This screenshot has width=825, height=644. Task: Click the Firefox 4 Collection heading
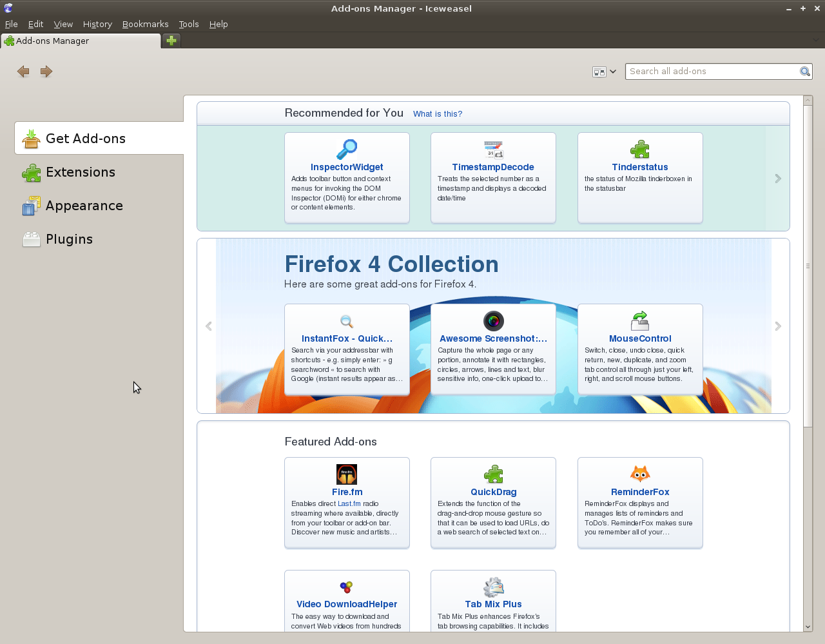tap(391, 264)
